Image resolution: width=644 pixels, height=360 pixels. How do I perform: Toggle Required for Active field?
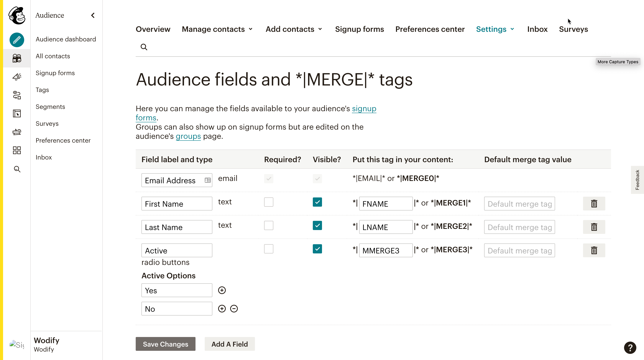[x=269, y=249]
